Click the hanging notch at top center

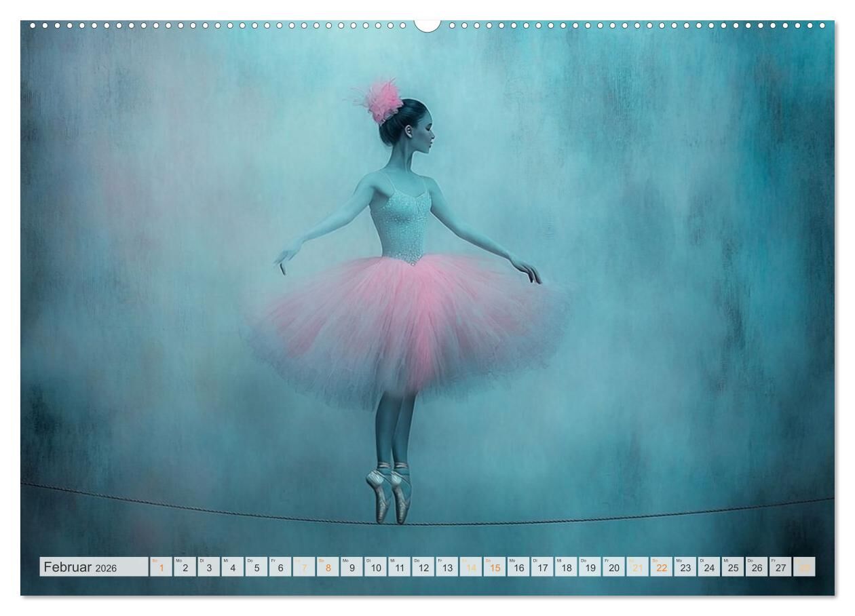[x=427, y=24]
